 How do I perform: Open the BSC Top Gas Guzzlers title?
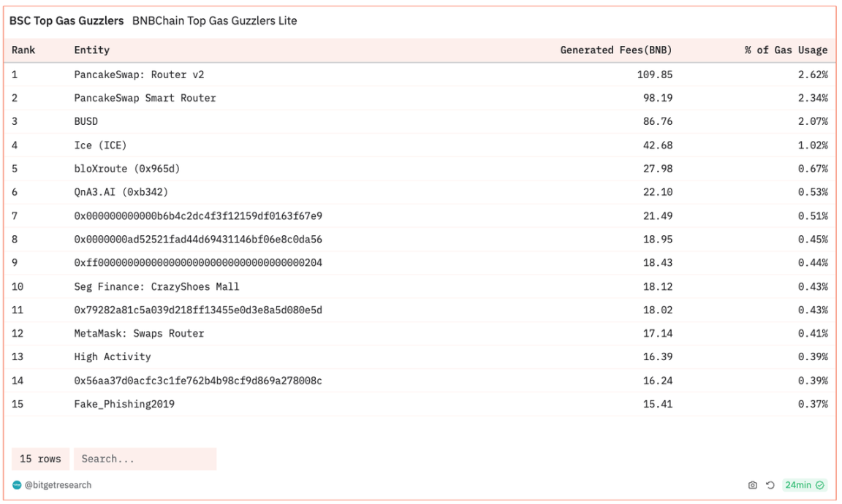click(67, 21)
